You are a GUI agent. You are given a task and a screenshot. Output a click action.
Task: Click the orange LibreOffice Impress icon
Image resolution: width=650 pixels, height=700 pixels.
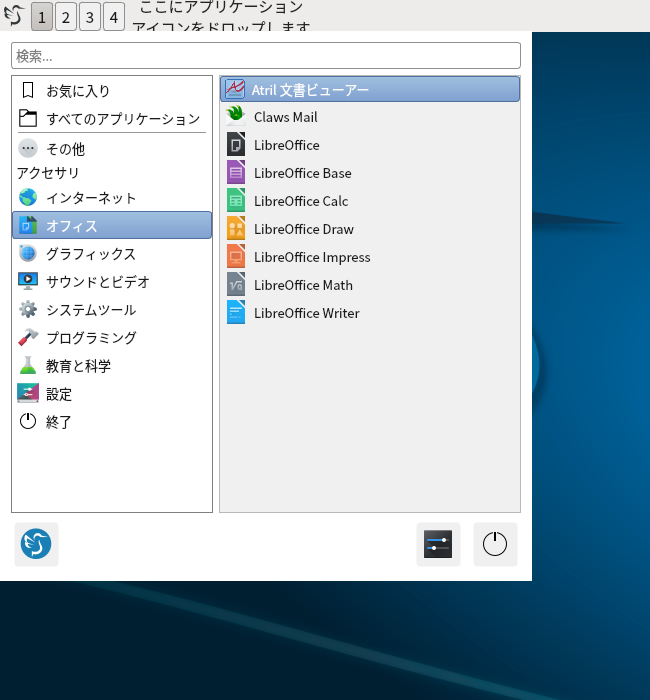point(236,256)
